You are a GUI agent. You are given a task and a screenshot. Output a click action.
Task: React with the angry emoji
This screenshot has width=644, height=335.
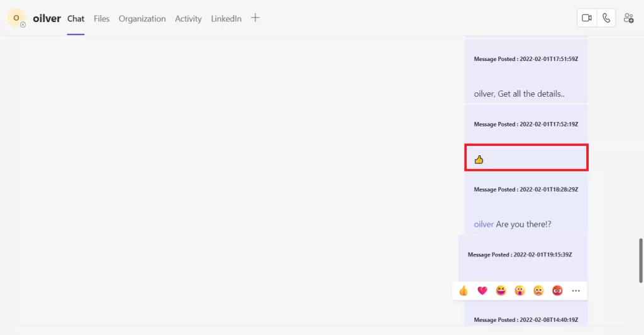point(557,290)
